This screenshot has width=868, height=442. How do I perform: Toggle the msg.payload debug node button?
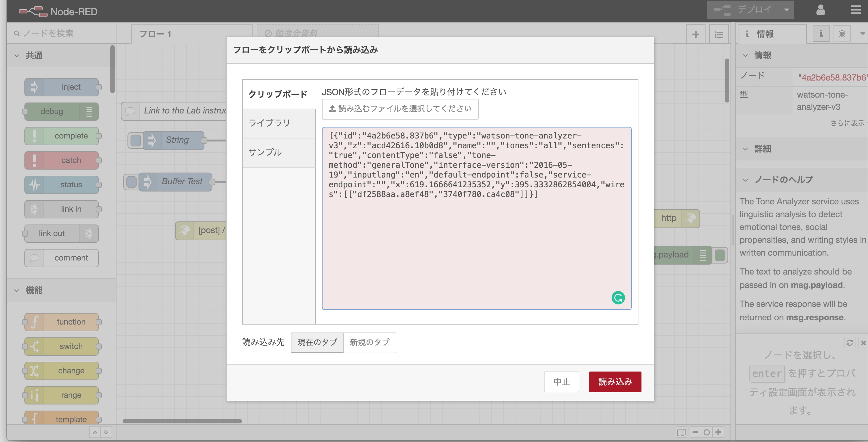[x=720, y=255]
